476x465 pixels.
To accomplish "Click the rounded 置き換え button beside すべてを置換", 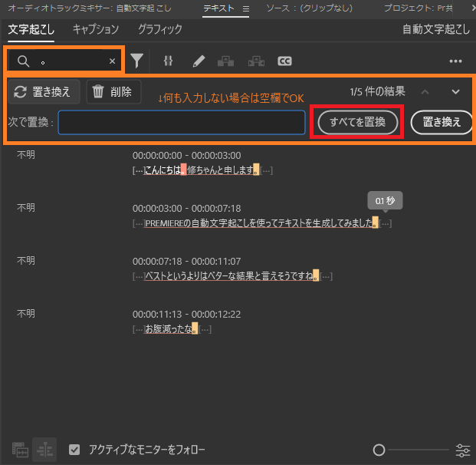I will click(442, 122).
